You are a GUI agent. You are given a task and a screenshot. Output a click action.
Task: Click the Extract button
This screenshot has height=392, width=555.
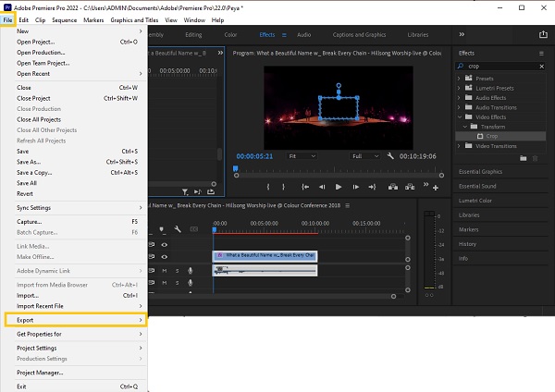pyautogui.click(x=410, y=187)
